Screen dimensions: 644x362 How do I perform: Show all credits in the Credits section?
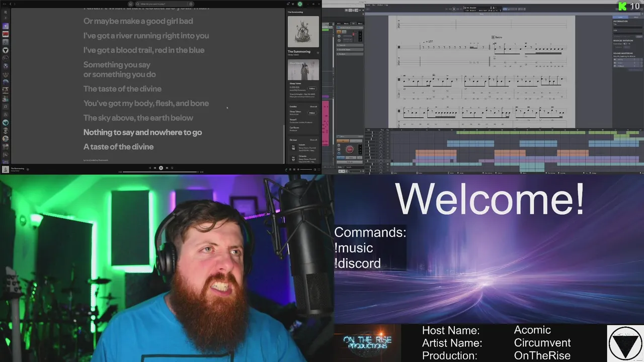tap(313, 107)
